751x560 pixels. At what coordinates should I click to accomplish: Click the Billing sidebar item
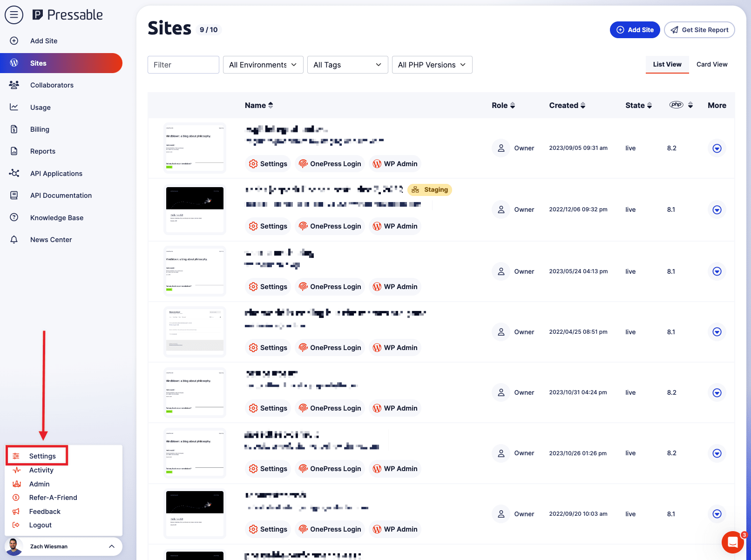pyautogui.click(x=40, y=129)
